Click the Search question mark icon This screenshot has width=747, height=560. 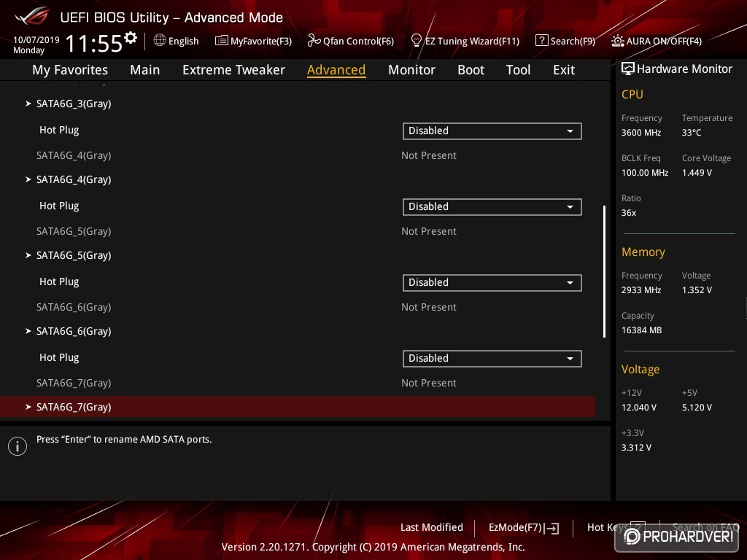coord(541,41)
